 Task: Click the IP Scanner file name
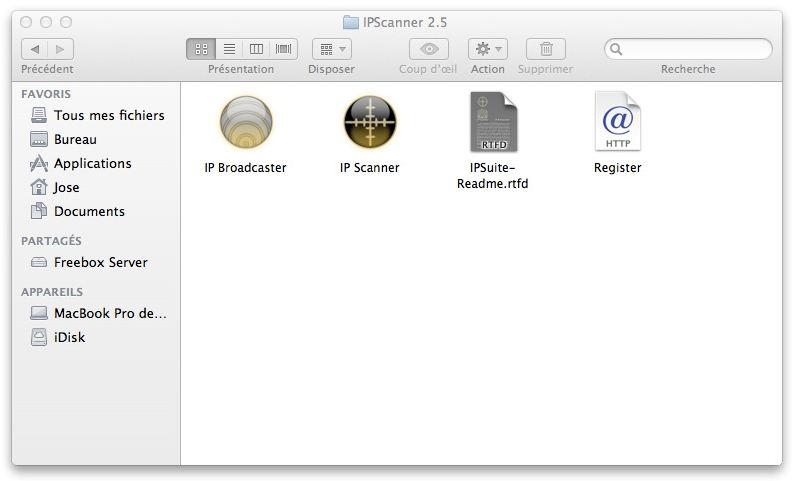click(x=370, y=168)
